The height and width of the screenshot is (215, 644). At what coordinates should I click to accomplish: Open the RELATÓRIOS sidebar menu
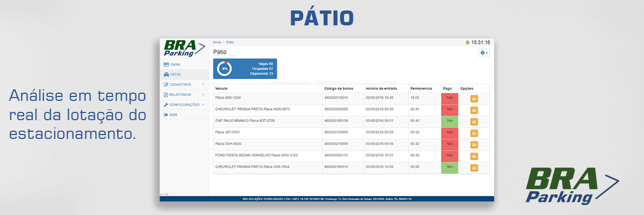pyautogui.click(x=184, y=95)
